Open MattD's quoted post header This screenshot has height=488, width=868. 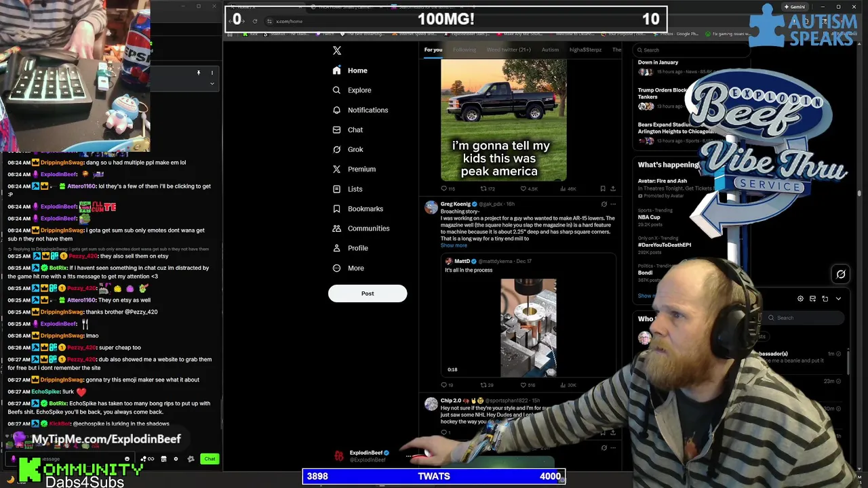click(x=488, y=261)
